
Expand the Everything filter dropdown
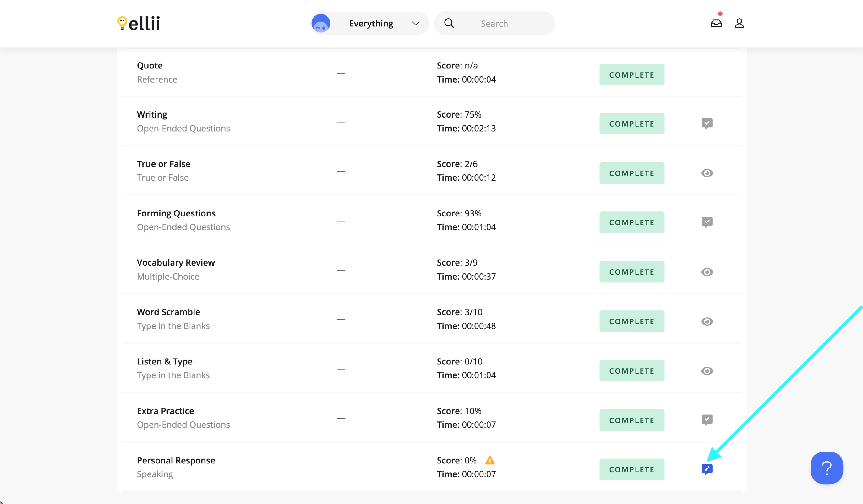(x=371, y=23)
